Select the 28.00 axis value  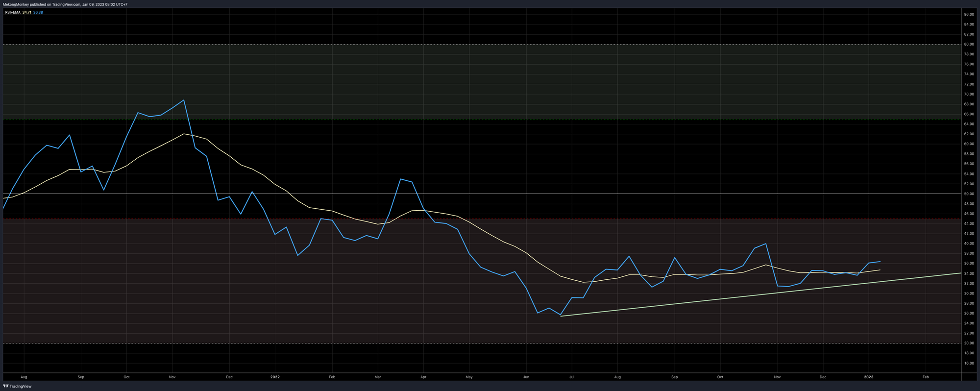[x=969, y=303]
